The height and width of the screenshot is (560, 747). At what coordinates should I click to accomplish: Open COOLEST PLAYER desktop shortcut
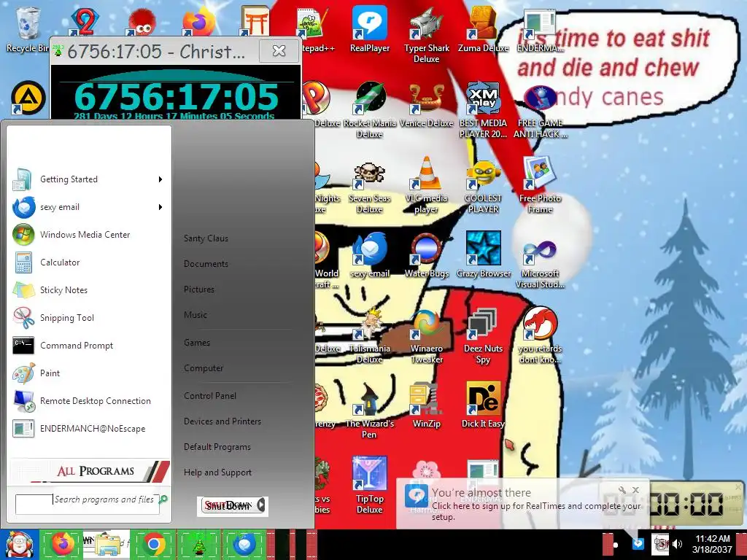tap(483, 186)
